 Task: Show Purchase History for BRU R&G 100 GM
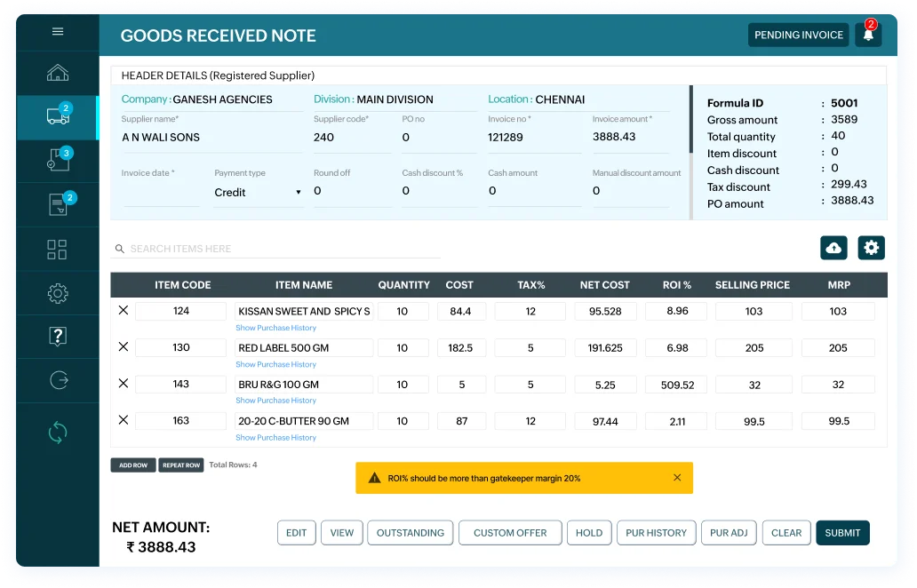tap(275, 401)
